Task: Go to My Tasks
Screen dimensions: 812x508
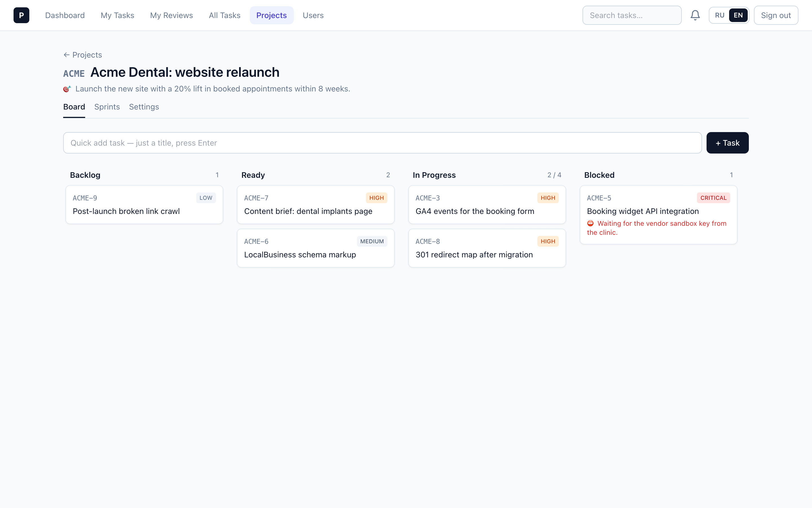Action: coord(117,15)
